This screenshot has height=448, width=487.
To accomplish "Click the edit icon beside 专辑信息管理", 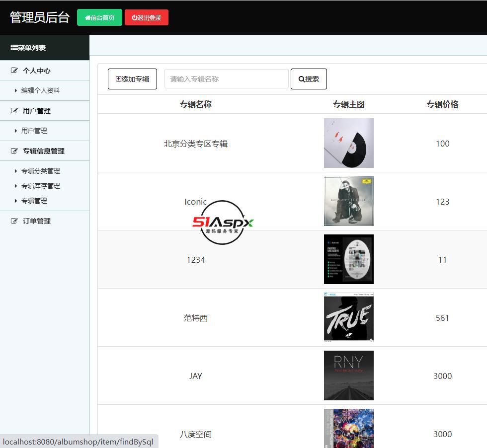I will [x=14, y=151].
